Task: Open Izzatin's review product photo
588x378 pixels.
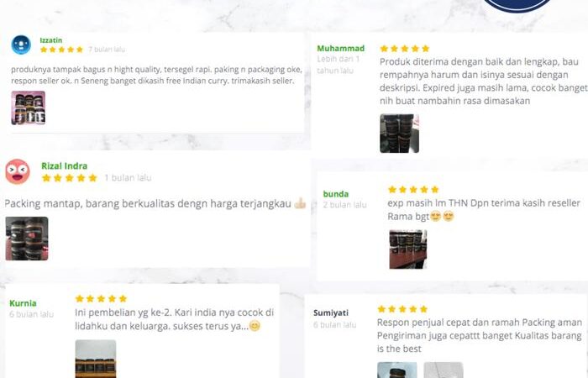Action: click(28, 108)
